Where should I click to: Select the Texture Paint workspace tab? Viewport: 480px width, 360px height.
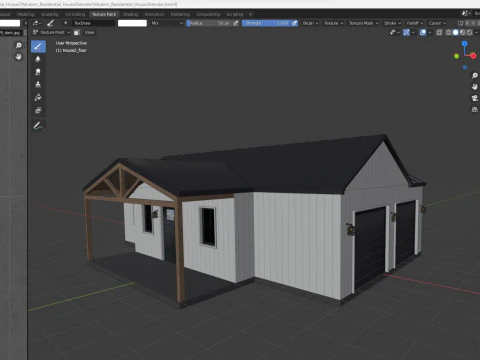click(x=104, y=14)
